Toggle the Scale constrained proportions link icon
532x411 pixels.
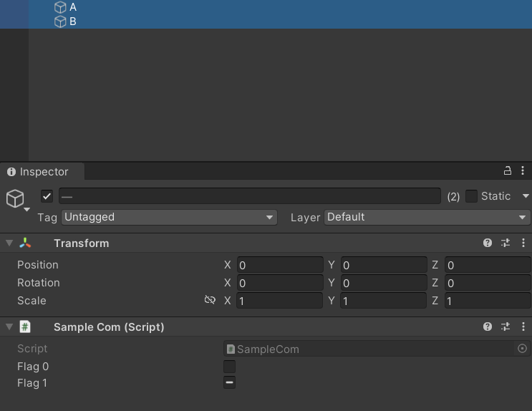click(x=210, y=301)
